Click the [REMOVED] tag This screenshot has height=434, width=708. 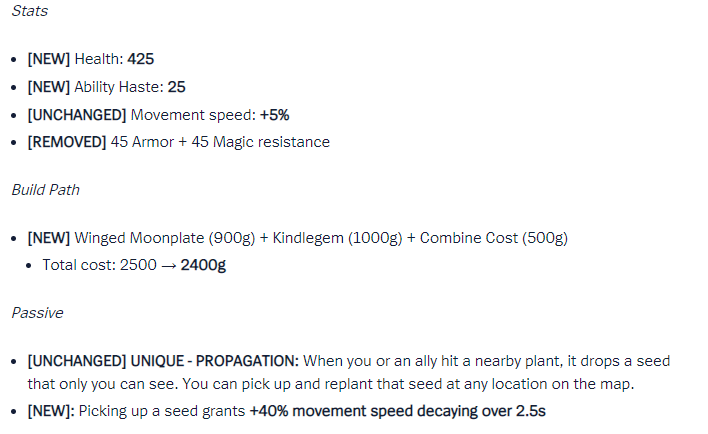(x=66, y=142)
